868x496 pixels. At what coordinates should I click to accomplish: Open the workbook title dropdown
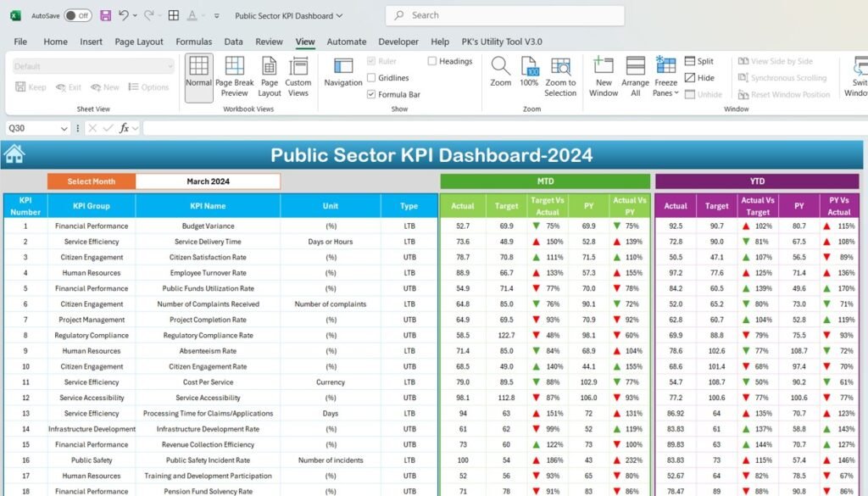point(339,15)
